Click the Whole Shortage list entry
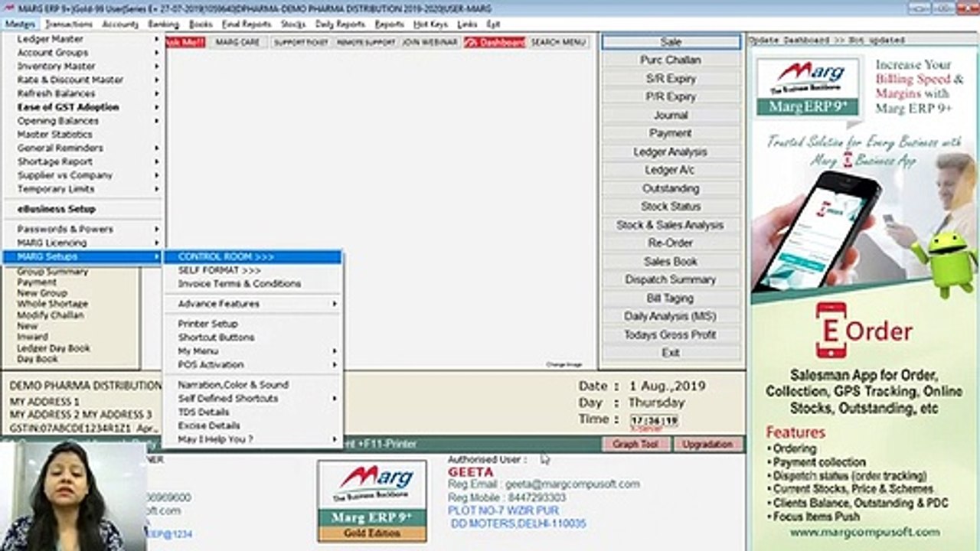Image resolution: width=980 pixels, height=551 pixels. (53, 304)
